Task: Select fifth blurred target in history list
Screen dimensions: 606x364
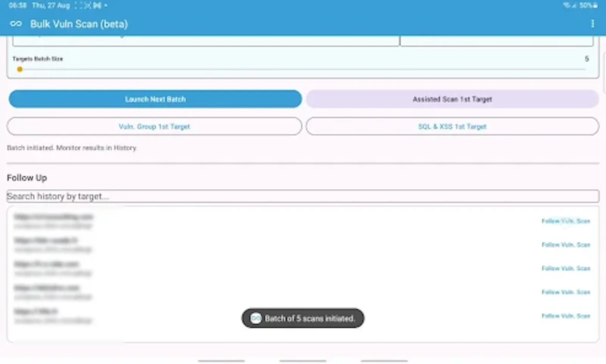Action: coord(53,316)
